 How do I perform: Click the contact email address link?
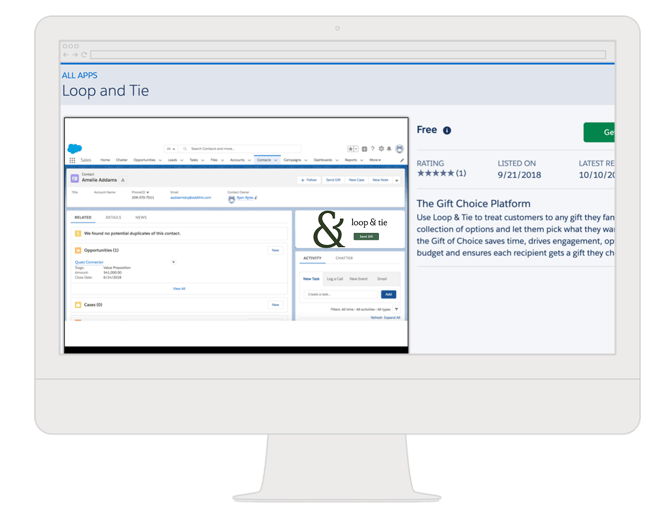191,198
